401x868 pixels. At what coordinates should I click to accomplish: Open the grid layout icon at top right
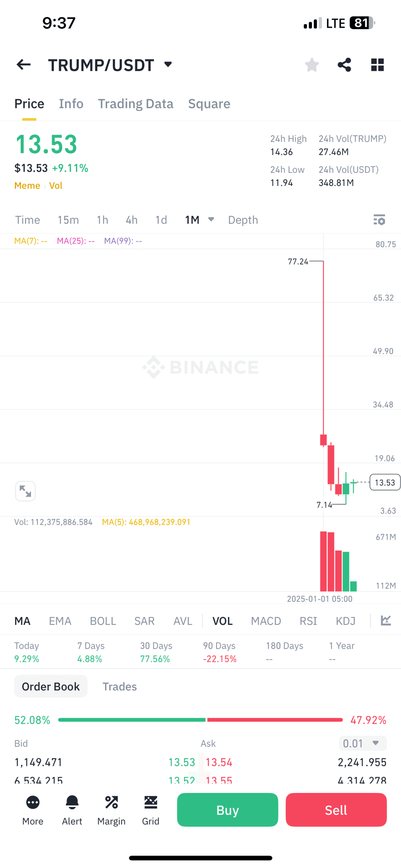point(377,64)
